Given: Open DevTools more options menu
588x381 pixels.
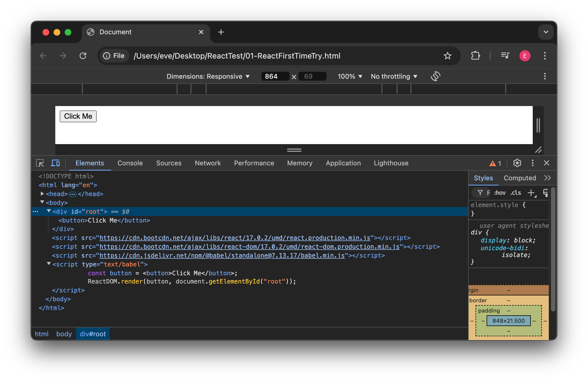Looking at the screenshot, I should pos(533,163).
